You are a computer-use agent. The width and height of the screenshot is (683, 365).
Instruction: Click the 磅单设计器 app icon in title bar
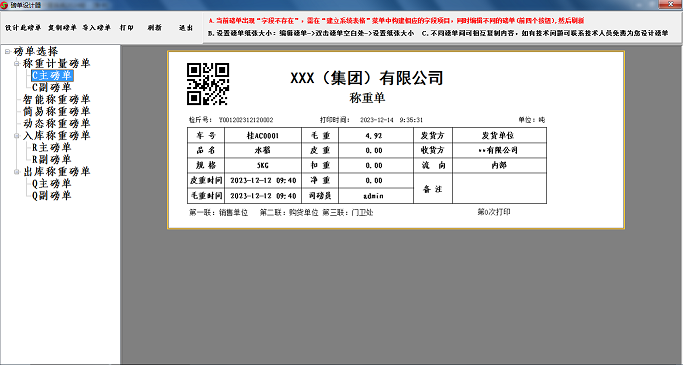point(4,5)
